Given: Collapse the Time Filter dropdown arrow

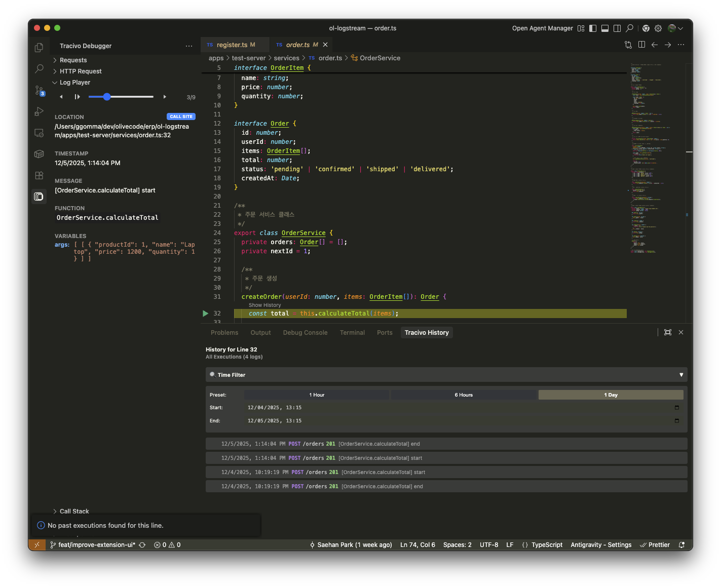Looking at the screenshot, I should (x=681, y=375).
